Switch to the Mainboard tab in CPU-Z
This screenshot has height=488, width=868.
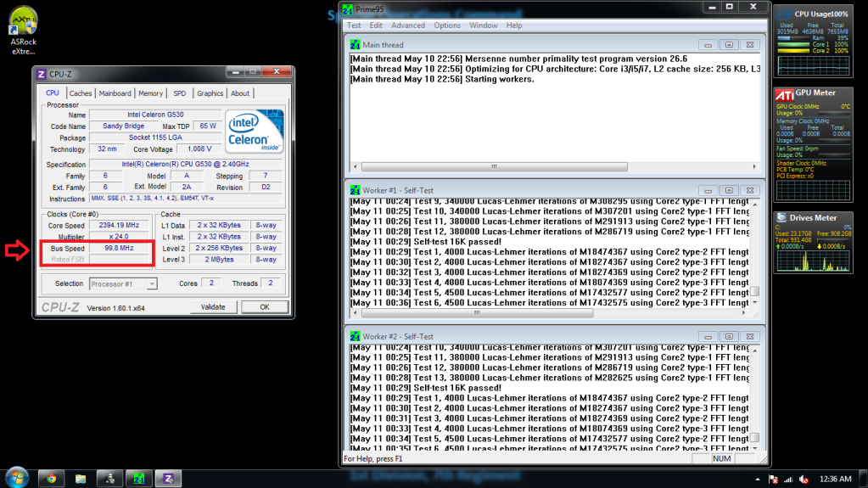click(115, 93)
